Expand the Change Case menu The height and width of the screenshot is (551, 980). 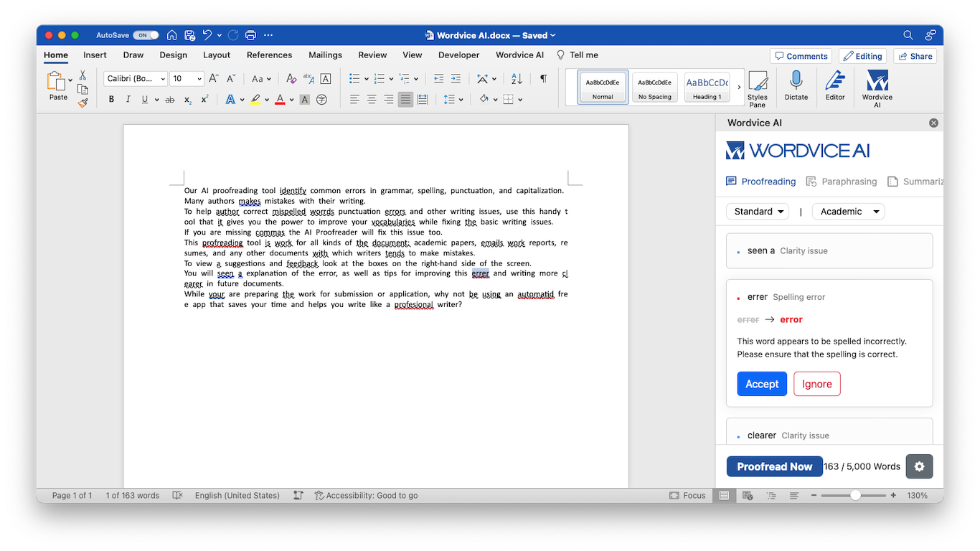[261, 79]
